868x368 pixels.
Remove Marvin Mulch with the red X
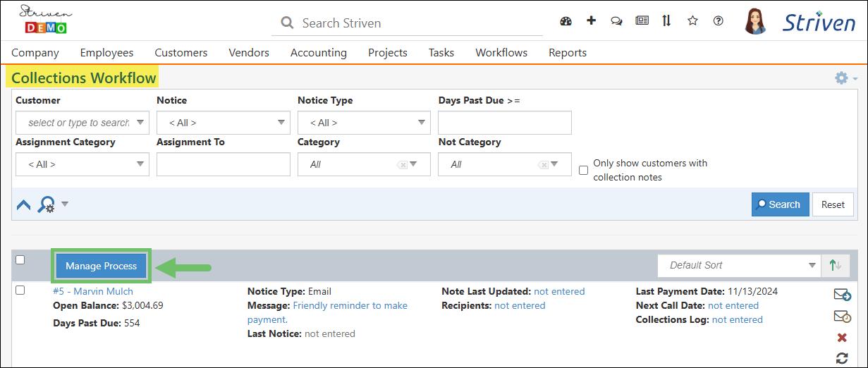click(842, 338)
